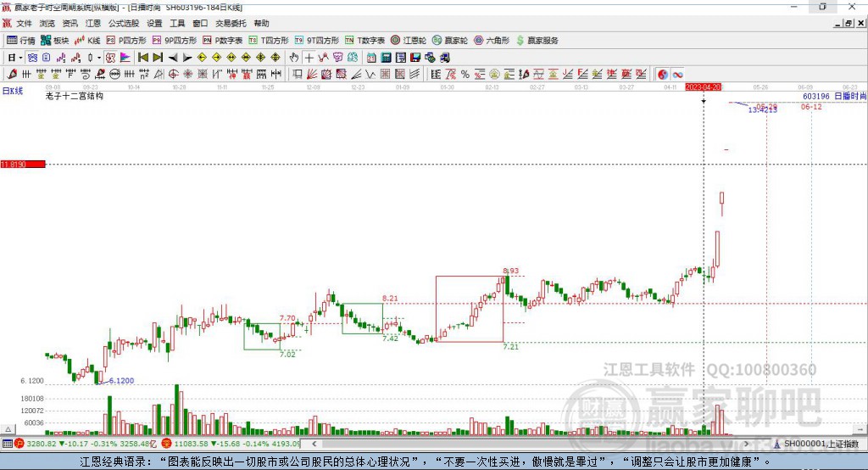Click the black right arrow icon
The width and height of the screenshot is (868, 470).
[187, 58]
